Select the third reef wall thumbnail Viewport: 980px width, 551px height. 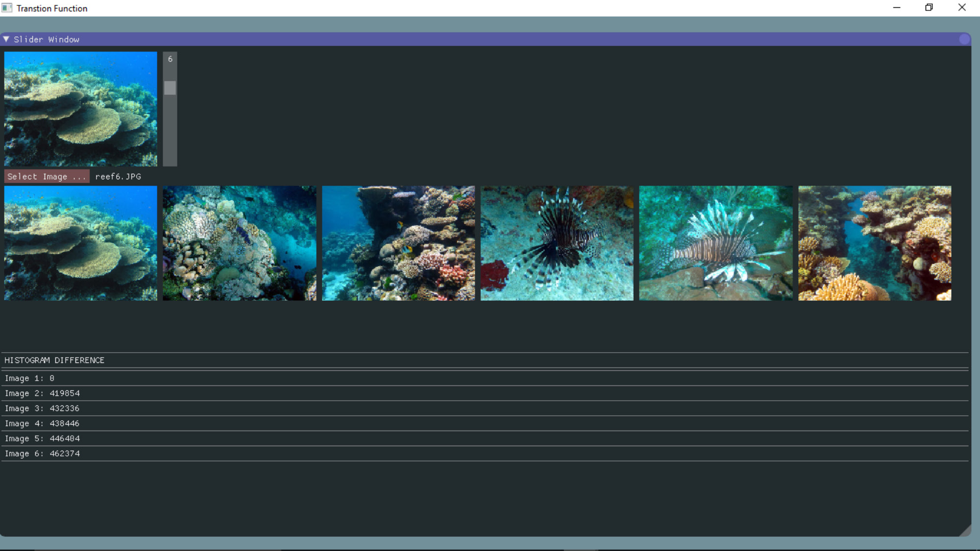pos(398,243)
